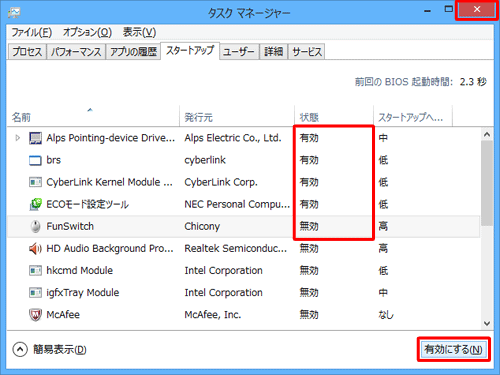
Task: Click publisher McAfee, Inc.
Action: point(213,315)
